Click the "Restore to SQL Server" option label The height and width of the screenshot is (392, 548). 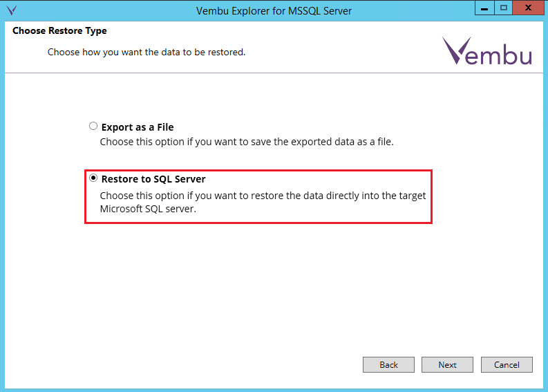[153, 179]
